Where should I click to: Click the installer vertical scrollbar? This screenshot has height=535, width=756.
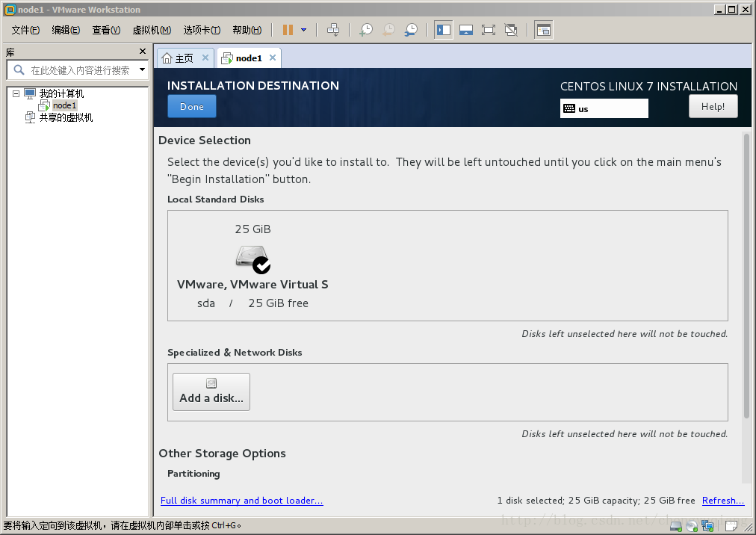pos(746,275)
